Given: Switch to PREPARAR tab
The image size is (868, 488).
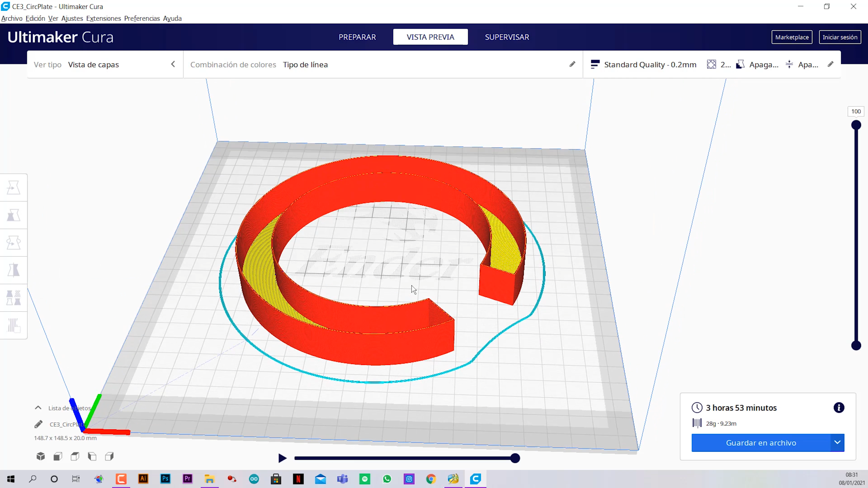Looking at the screenshot, I should click(x=357, y=37).
